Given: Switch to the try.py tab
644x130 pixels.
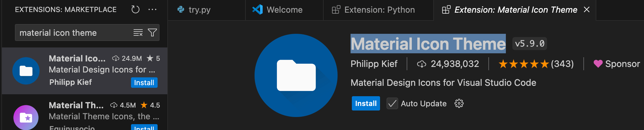Looking at the screenshot, I should click(199, 10).
